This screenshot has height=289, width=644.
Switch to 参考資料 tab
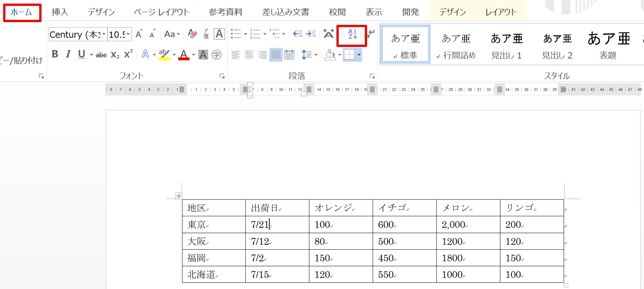[x=225, y=12]
